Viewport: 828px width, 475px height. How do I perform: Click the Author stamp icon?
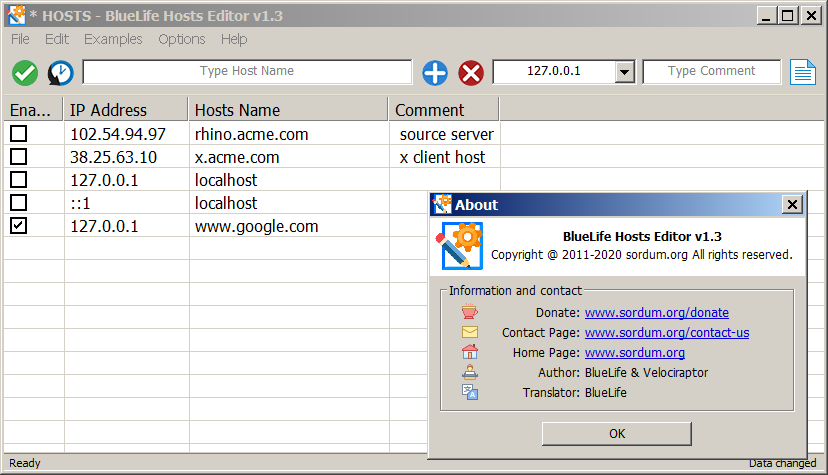click(469, 372)
